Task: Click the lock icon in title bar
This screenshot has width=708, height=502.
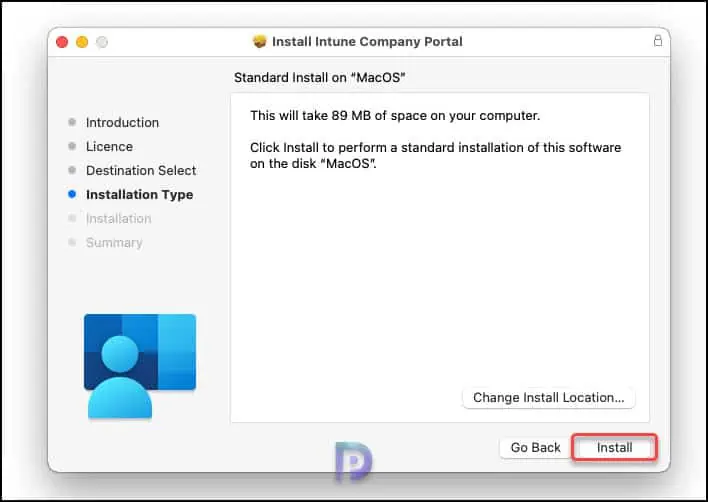Action: (x=658, y=41)
